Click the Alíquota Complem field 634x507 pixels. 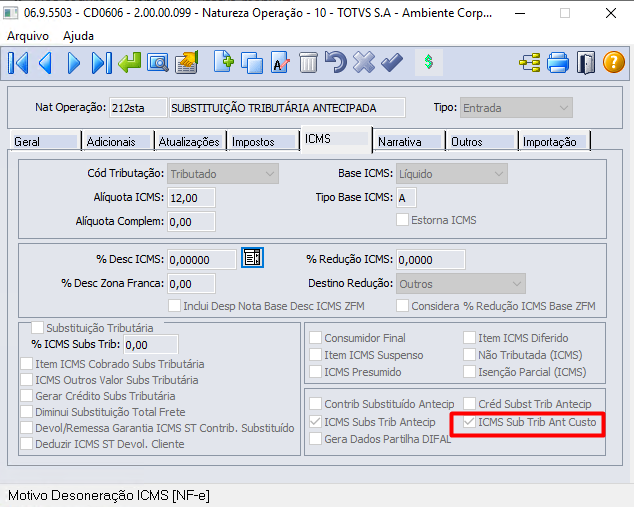click(191, 222)
